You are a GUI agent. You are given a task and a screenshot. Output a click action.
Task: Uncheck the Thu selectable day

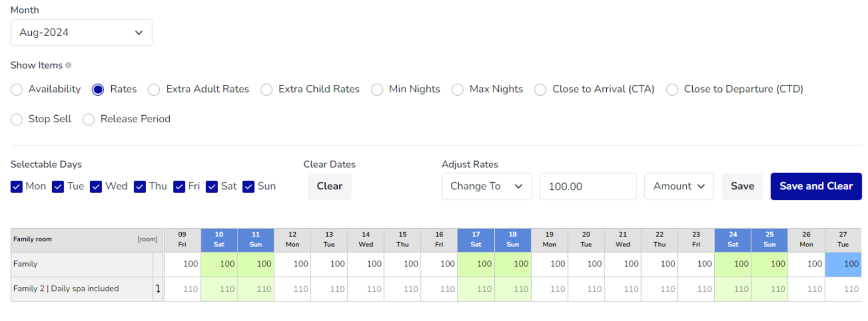(x=140, y=187)
